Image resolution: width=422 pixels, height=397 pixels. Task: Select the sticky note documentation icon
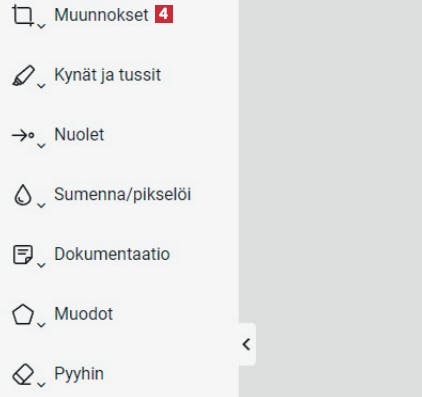(23, 255)
